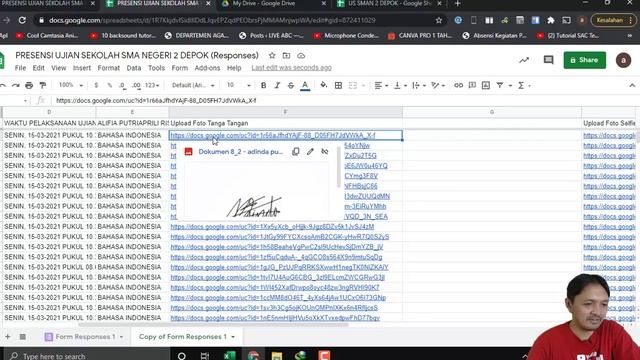640x360 pixels.
Task: Create a filter icon
Action: coord(500,85)
